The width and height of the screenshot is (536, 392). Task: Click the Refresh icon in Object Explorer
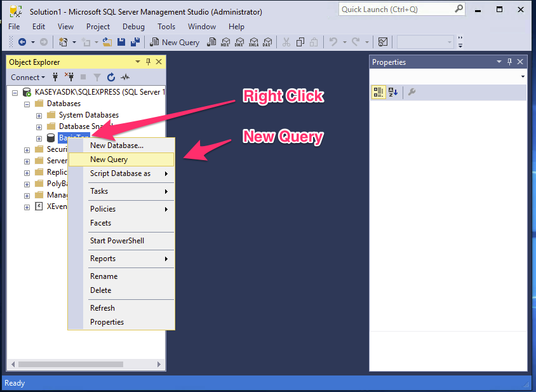coord(111,78)
